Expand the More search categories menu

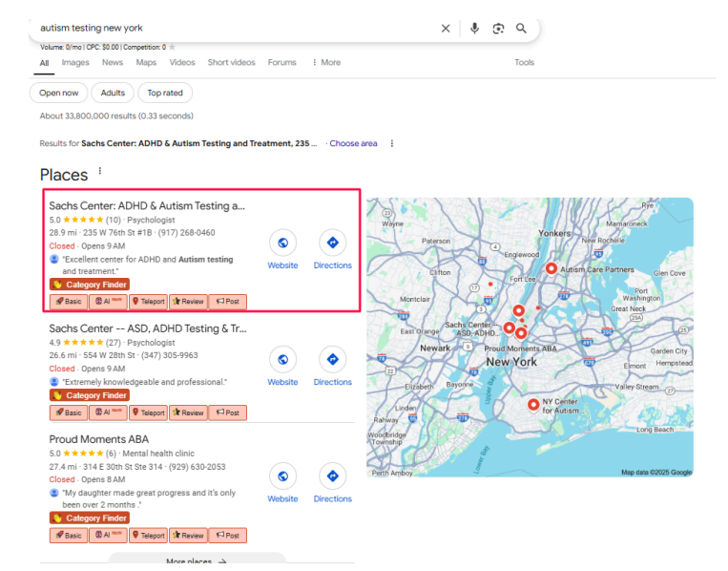tap(327, 62)
